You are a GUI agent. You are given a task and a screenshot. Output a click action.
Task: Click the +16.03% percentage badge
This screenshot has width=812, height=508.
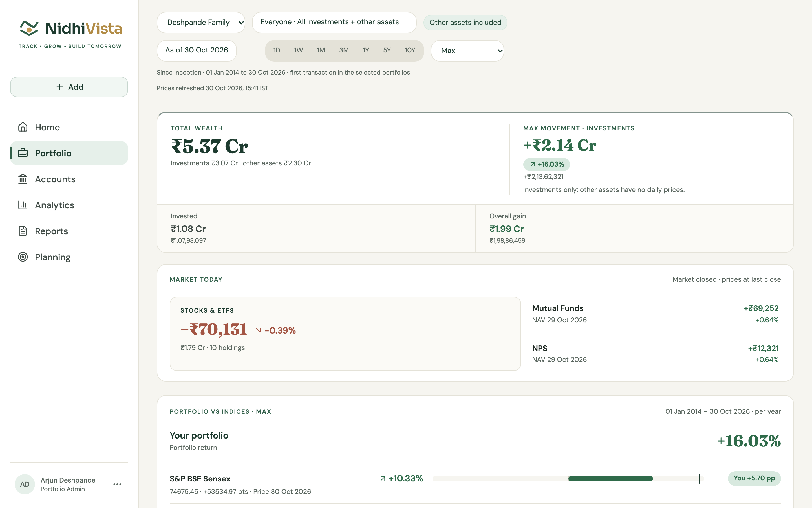[x=547, y=164]
